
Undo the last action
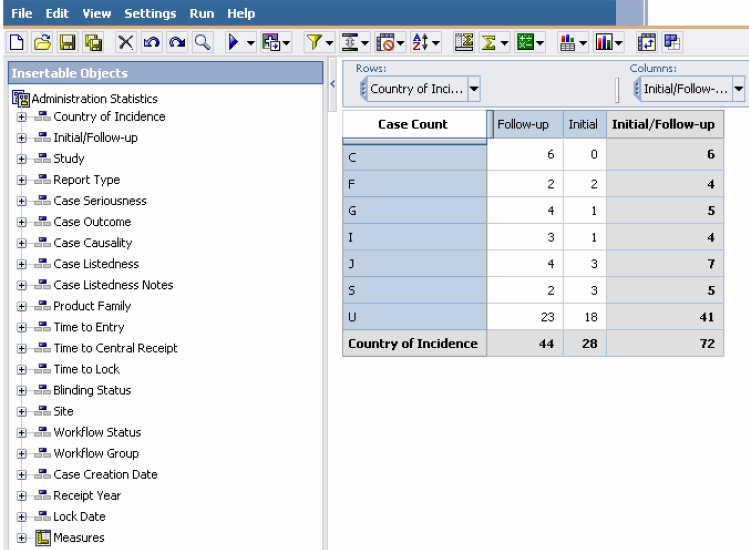[151, 43]
